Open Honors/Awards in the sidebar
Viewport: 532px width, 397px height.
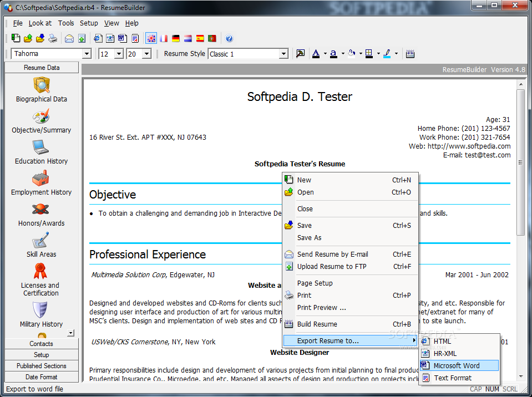(x=42, y=215)
